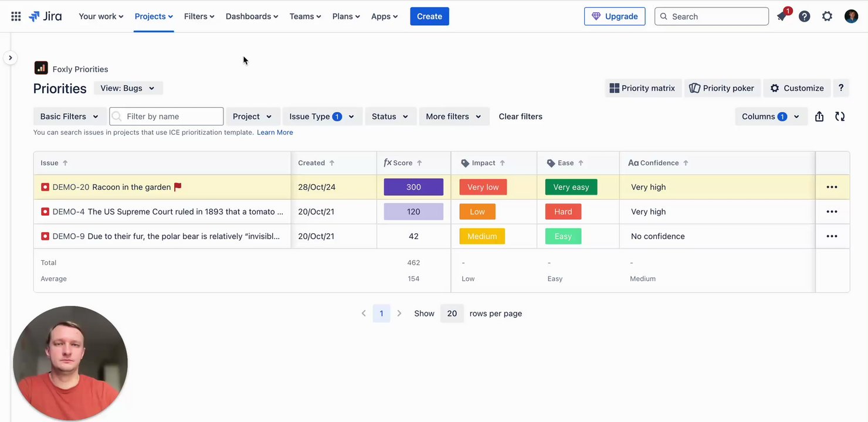Open Projects menu
The image size is (868, 422).
tap(154, 16)
